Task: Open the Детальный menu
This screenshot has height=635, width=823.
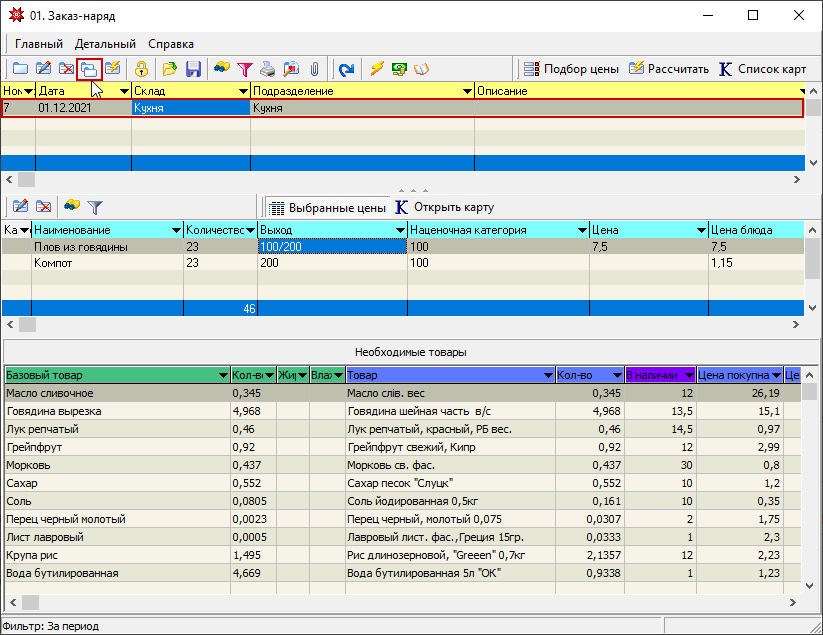Action: [x=105, y=44]
